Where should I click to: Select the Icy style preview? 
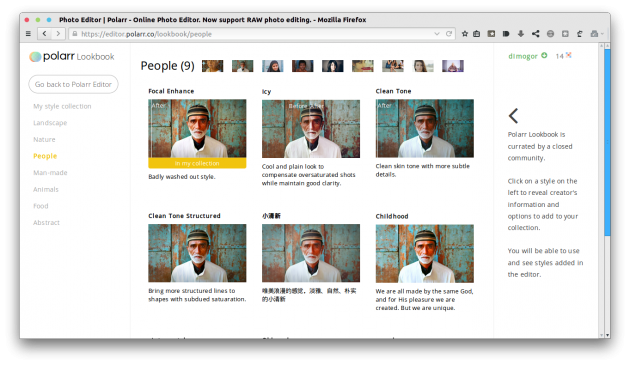pyautogui.click(x=311, y=128)
